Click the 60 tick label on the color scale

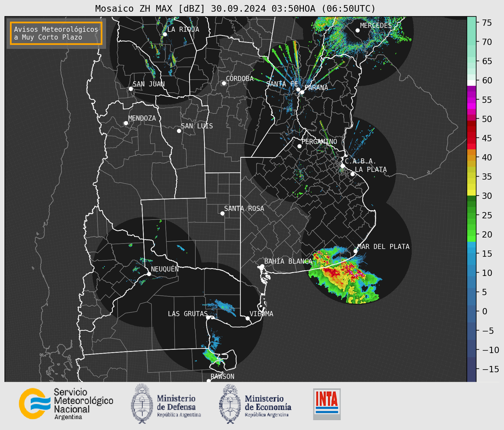487,80
